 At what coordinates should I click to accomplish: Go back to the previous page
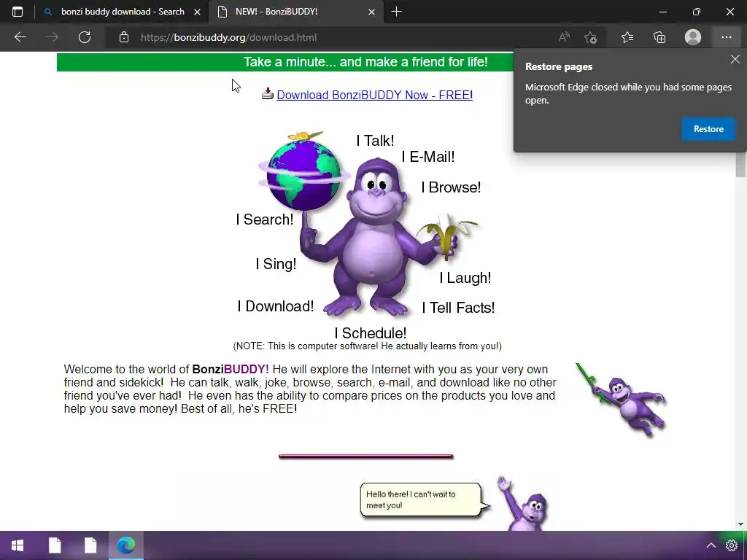20,37
